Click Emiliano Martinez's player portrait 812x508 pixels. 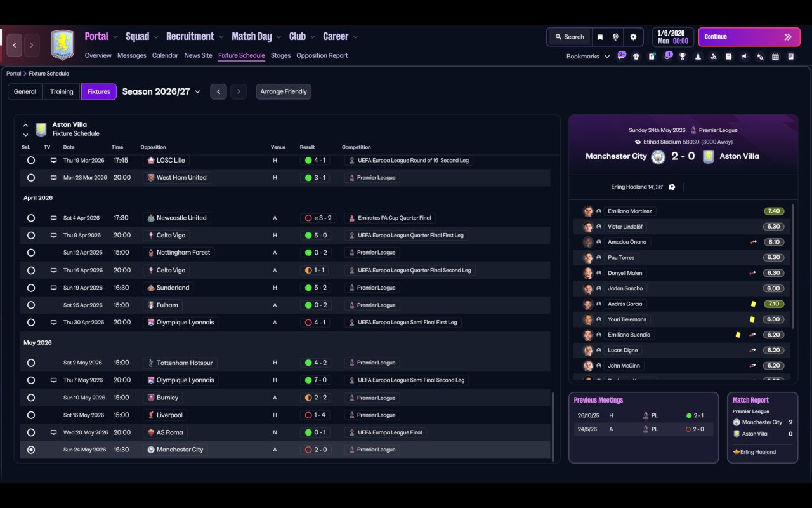pos(588,211)
